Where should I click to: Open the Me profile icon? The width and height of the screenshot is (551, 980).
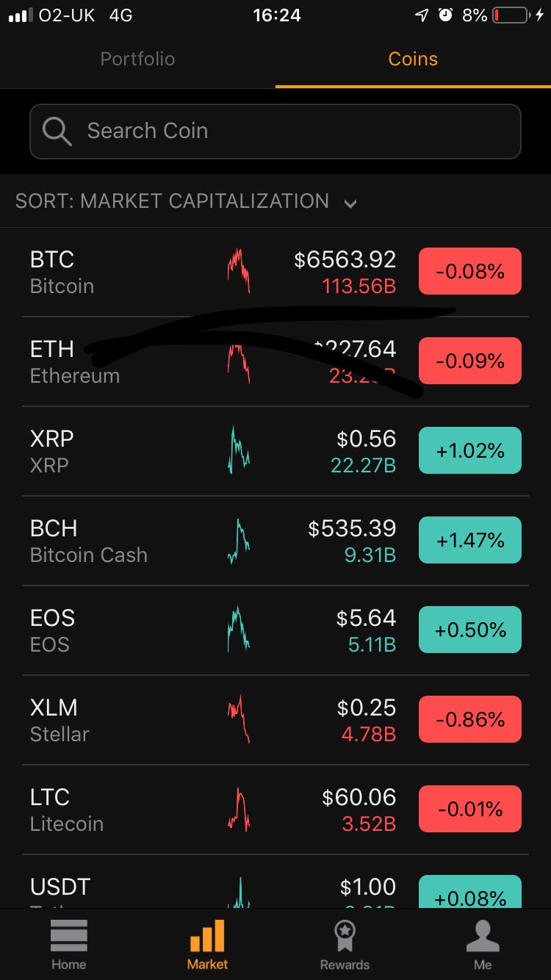click(483, 935)
